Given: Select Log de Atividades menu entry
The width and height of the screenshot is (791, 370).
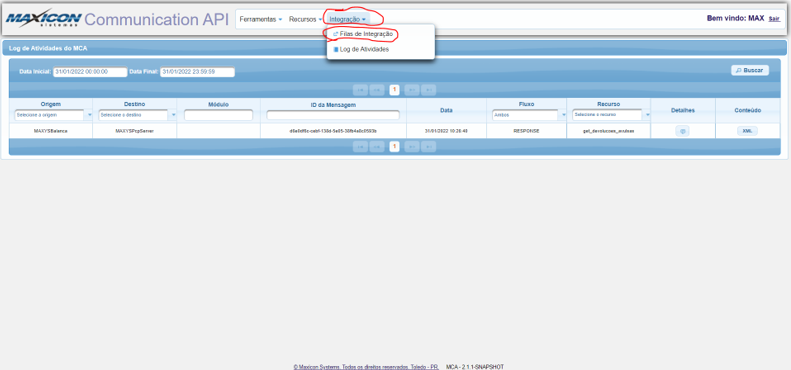Looking at the screenshot, I should pyautogui.click(x=361, y=49).
